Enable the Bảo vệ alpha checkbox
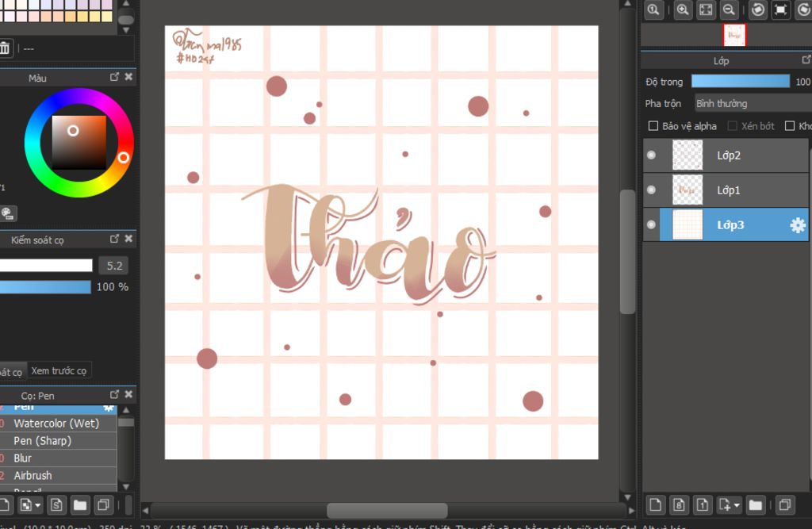Screen dimensions: 812x529 (653, 126)
